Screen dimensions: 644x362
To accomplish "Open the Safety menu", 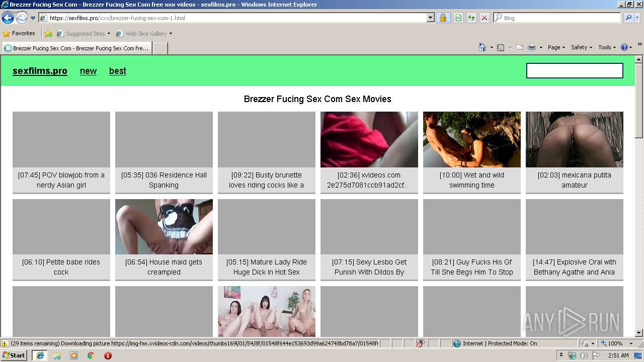I will point(581,47).
